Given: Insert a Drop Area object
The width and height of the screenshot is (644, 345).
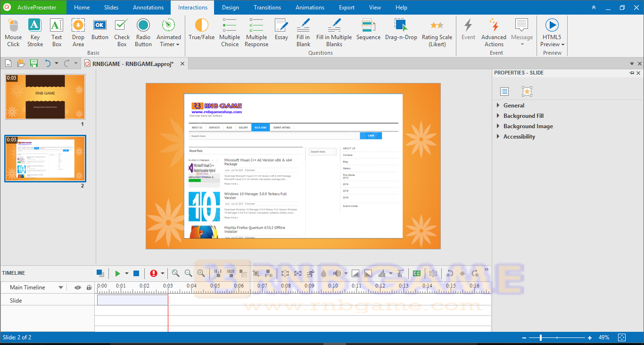Looking at the screenshot, I should 78,33.
